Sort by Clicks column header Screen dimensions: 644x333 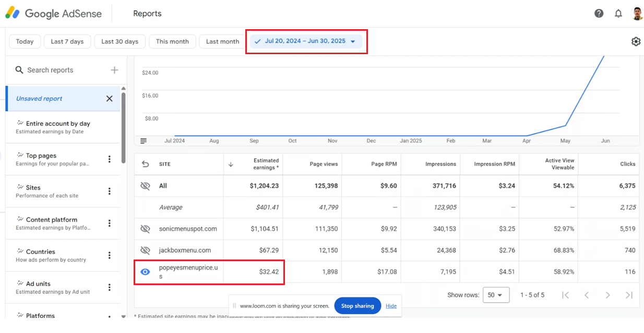pyautogui.click(x=628, y=164)
